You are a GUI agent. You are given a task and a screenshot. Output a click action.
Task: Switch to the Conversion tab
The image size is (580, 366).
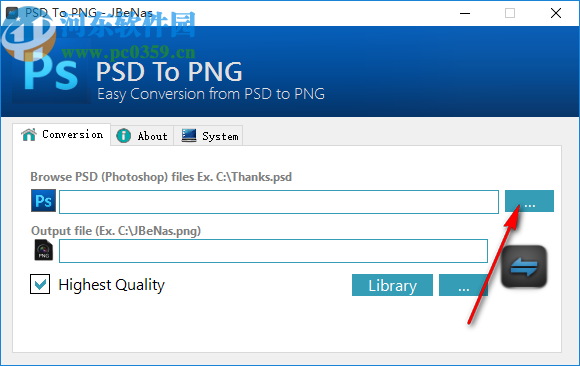point(62,135)
